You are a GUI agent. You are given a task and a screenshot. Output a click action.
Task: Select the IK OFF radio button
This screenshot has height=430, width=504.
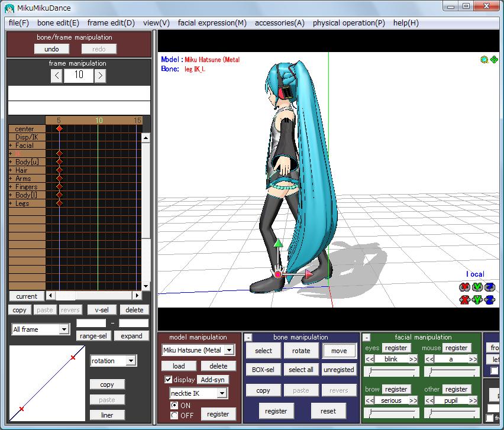point(174,416)
